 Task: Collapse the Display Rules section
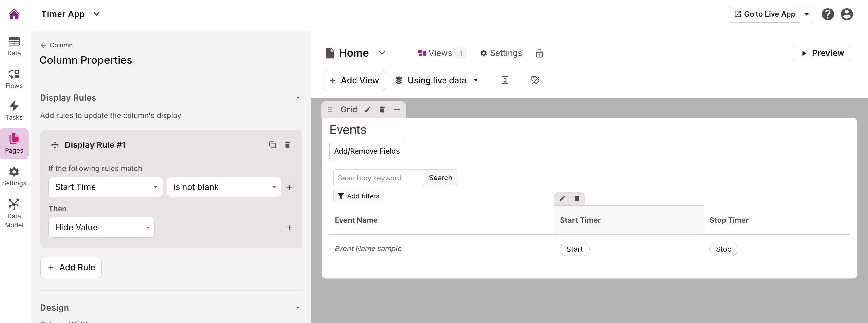click(x=298, y=98)
